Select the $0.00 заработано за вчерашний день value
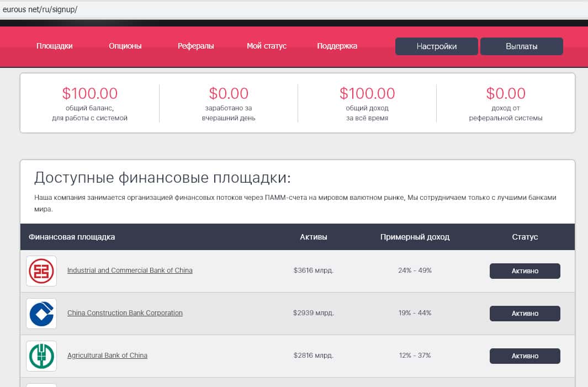This screenshot has width=588, height=387. tap(229, 93)
